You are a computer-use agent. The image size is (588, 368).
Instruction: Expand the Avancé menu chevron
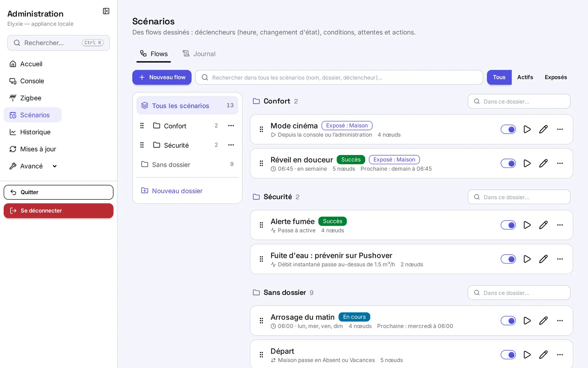click(x=55, y=166)
